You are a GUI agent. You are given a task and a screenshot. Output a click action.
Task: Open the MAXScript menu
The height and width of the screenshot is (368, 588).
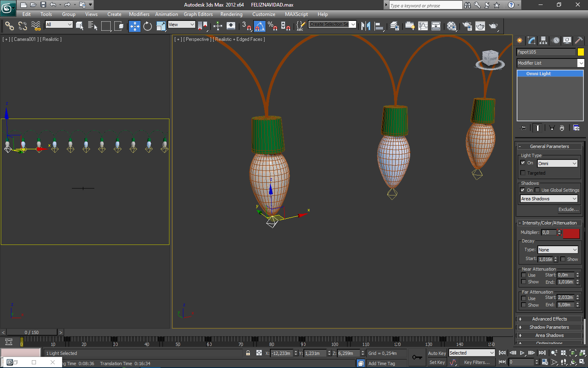(296, 14)
